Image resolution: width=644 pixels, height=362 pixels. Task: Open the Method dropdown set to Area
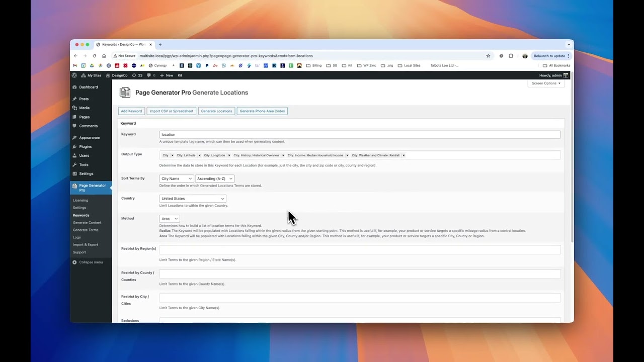(170, 219)
